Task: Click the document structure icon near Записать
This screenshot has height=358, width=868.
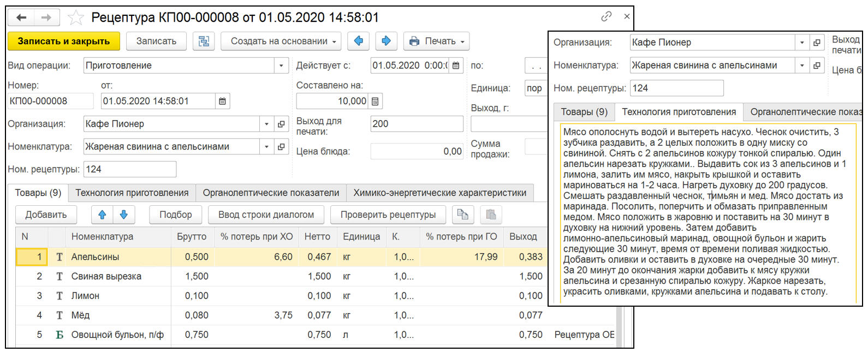Action: 204,41
